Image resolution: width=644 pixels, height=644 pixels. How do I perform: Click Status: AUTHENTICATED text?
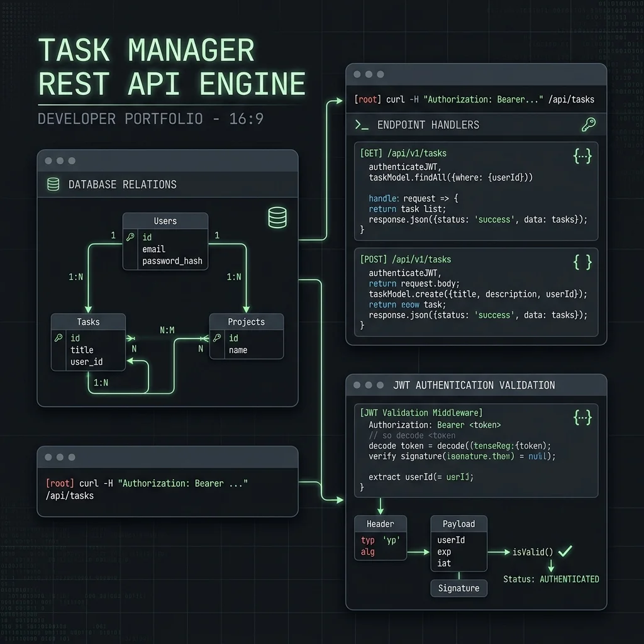click(x=551, y=579)
